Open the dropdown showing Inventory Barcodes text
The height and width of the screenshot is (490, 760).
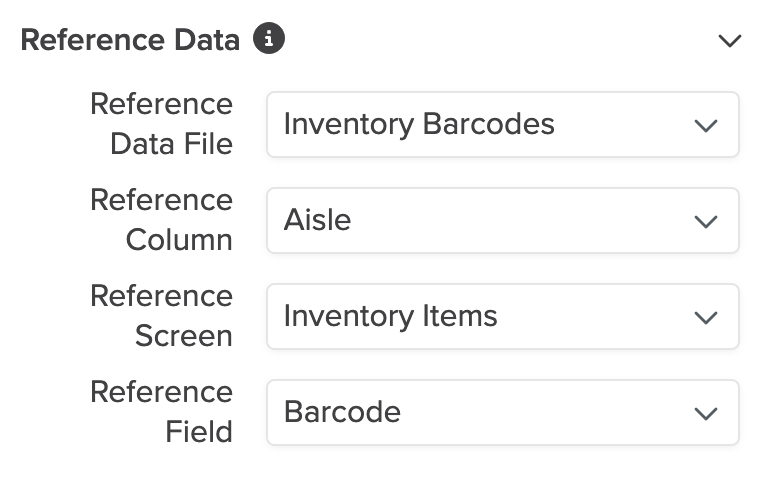[x=419, y=125]
